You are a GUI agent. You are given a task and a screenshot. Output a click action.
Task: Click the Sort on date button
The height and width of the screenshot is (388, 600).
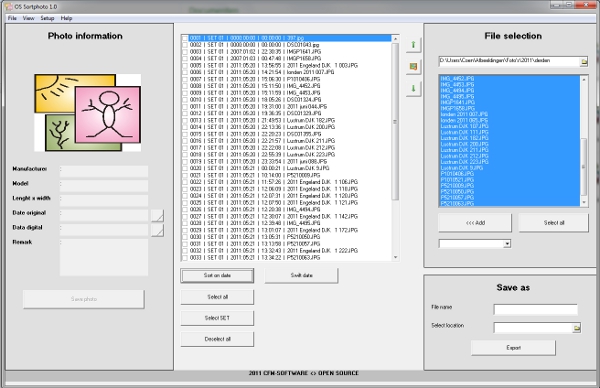pos(217,276)
